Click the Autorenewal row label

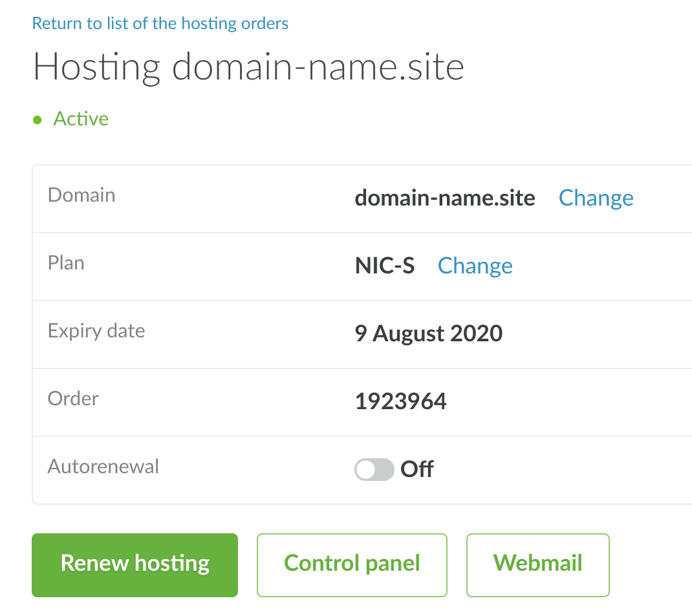pyautogui.click(x=103, y=467)
